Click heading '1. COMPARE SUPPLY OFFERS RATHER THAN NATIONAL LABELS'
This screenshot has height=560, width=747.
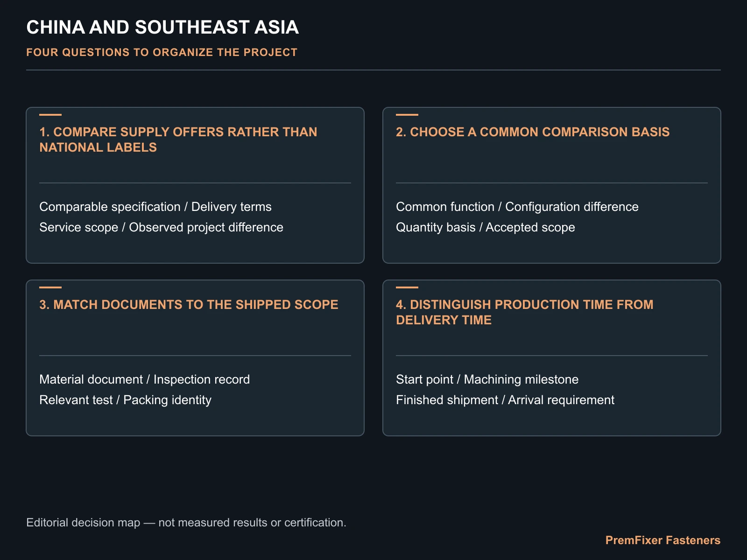pyautogui.click(x=178, y=140)
